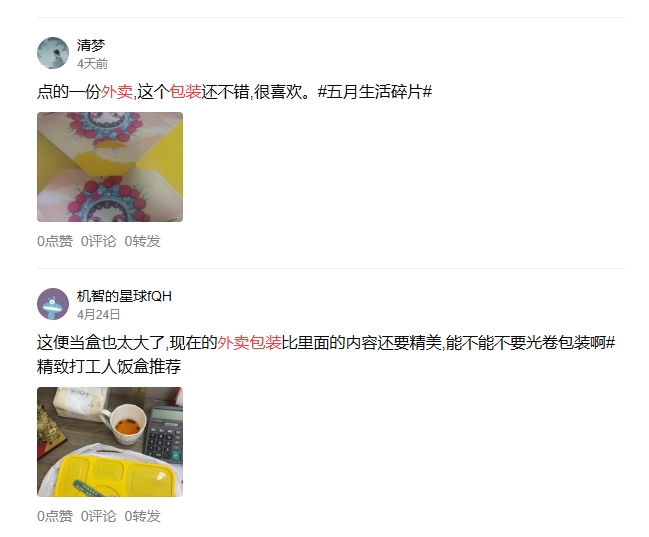
Task: Like the first post by 清梦
Action: tap(55, 241)
